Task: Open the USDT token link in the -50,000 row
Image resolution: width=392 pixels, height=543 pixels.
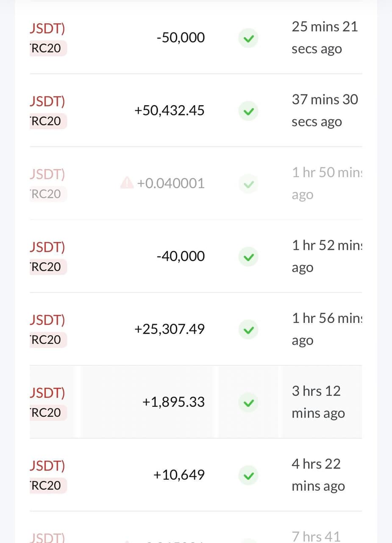Action: (x=47, y=29)
